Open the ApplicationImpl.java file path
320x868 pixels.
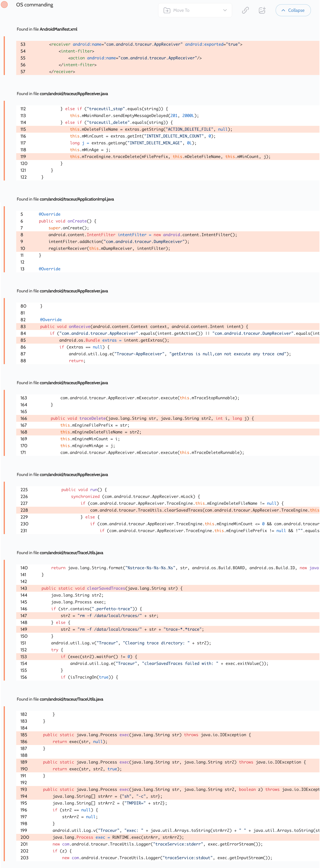pos(77,199)
